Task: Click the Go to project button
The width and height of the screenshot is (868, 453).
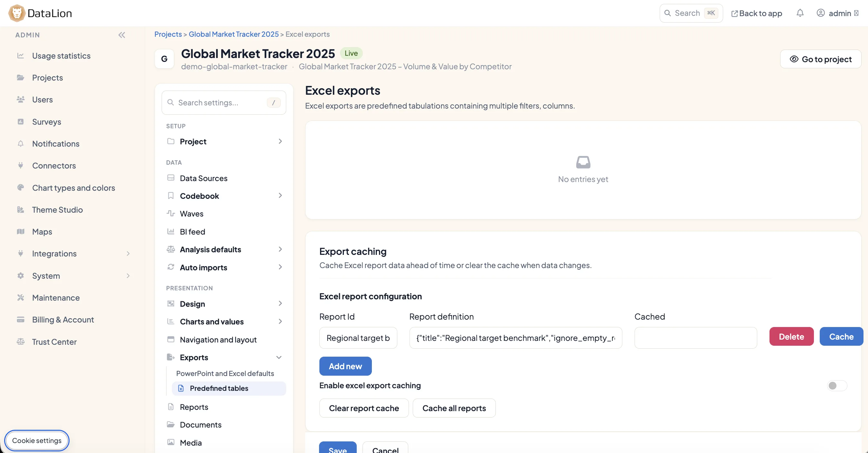Action: (x=820, y=59)
